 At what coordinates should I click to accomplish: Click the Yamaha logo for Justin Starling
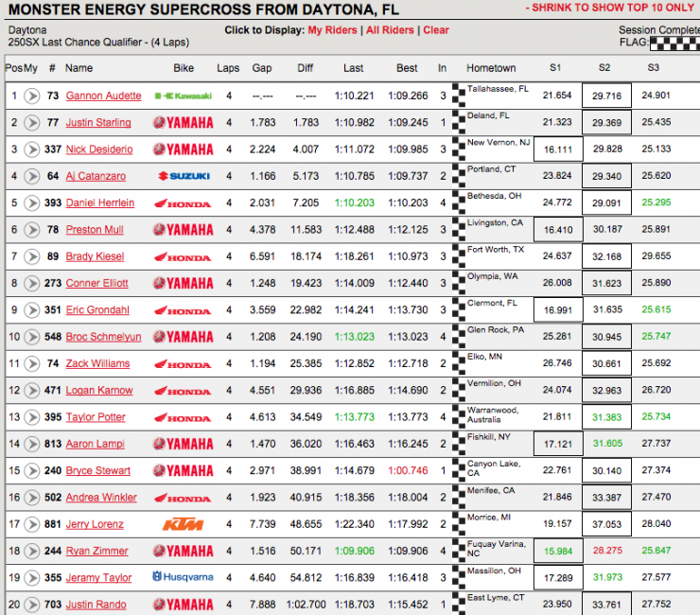click(183, 123)
